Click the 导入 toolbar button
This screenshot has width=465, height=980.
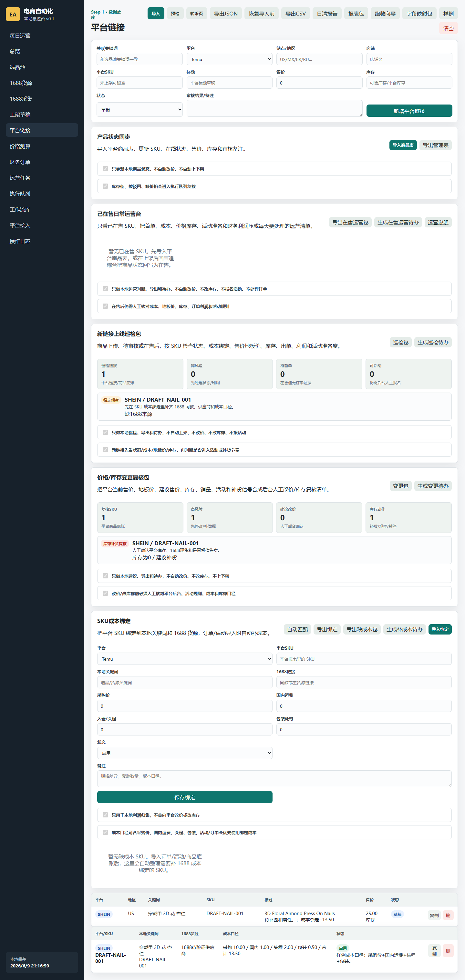tap(156, 13)
